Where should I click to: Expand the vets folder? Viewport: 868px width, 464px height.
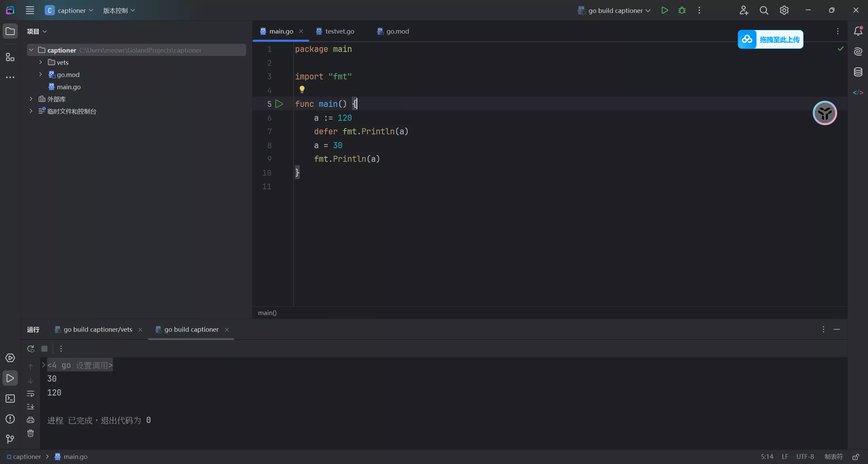[x=40, y=62]
